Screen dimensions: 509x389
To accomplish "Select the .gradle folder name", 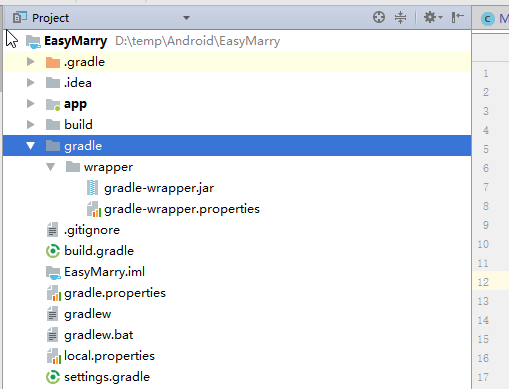I will point(84,62).
